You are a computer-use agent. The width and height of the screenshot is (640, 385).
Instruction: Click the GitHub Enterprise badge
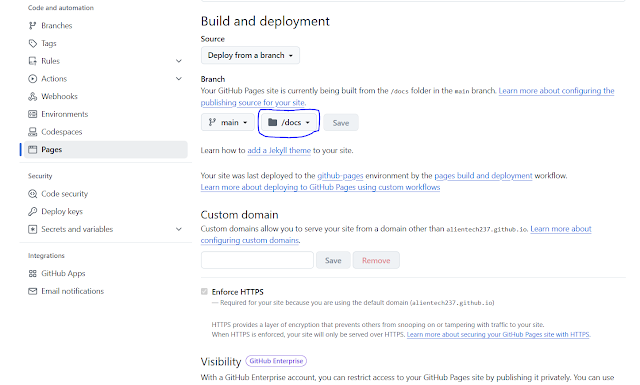276,361
